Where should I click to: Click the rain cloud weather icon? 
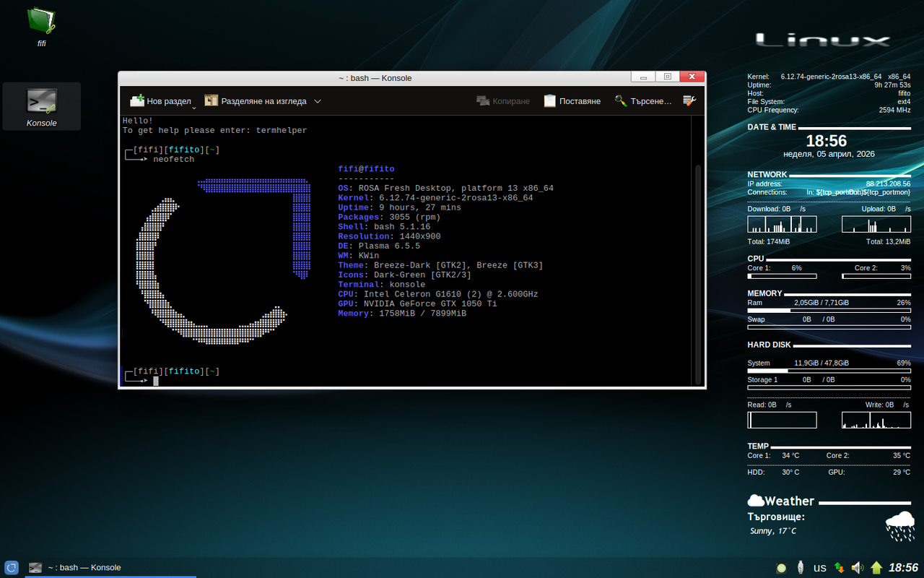point(899,526)
